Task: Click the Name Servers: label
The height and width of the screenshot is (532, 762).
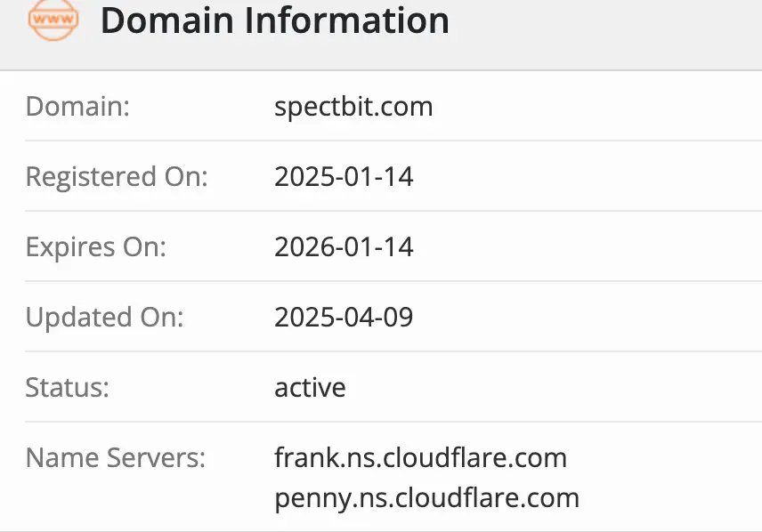Action: (116, 457)
